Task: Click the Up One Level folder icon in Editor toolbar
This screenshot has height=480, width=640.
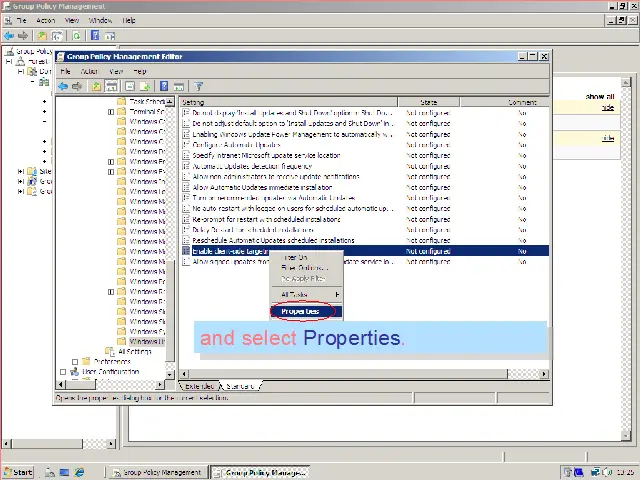Action: [96, 87]
